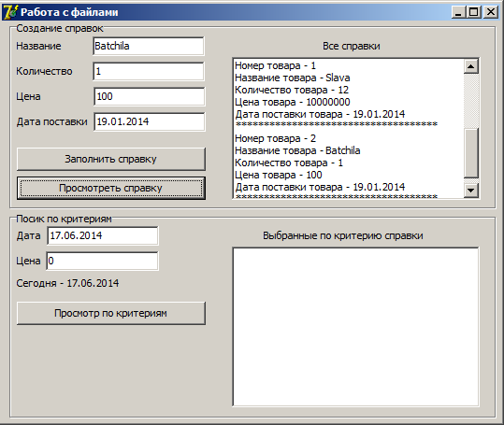Click the Просмотреть справку button
Screen dimensions: 504x425
tap(111, 188)
